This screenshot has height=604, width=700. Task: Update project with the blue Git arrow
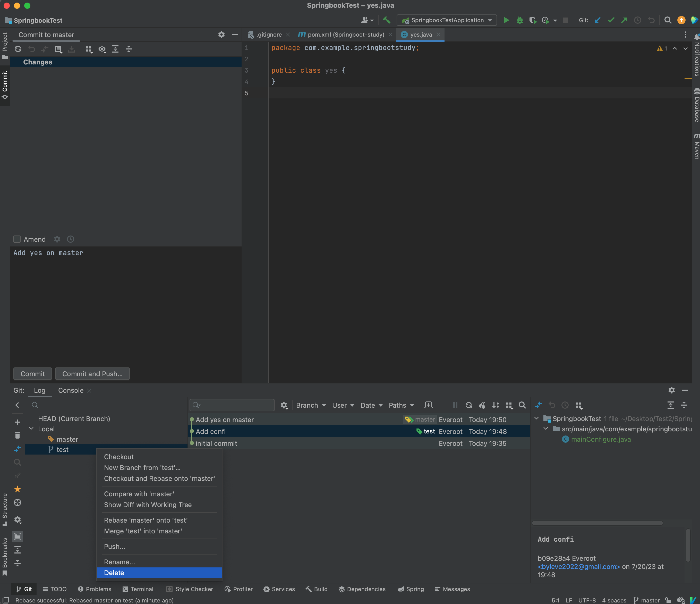(x=598, y=20)
